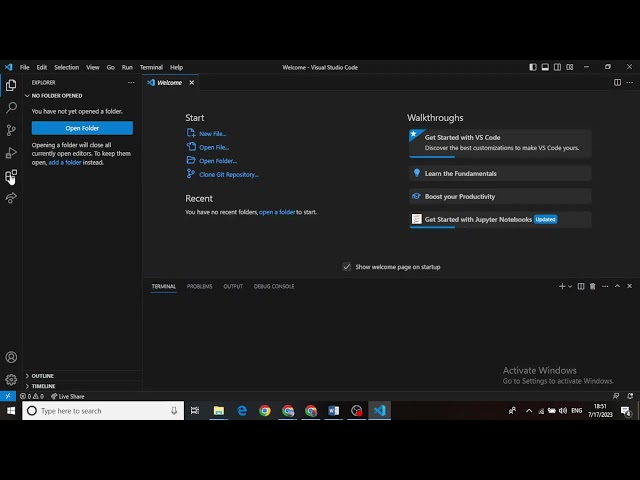Toggle Secondary Side Bar layout icon

click(557, 67)
